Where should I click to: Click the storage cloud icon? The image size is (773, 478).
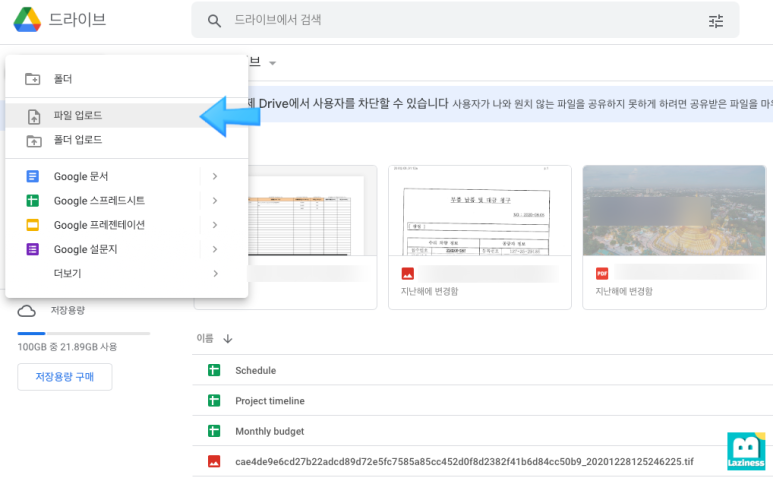(x=27, y=311)
